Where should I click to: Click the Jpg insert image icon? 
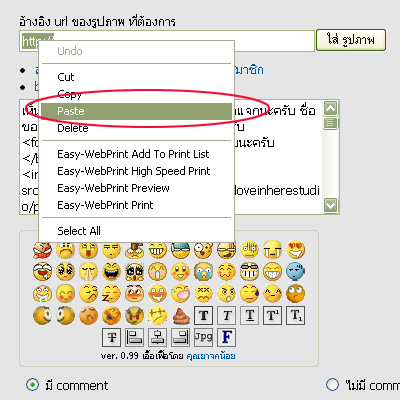click(x=203, y=338)
